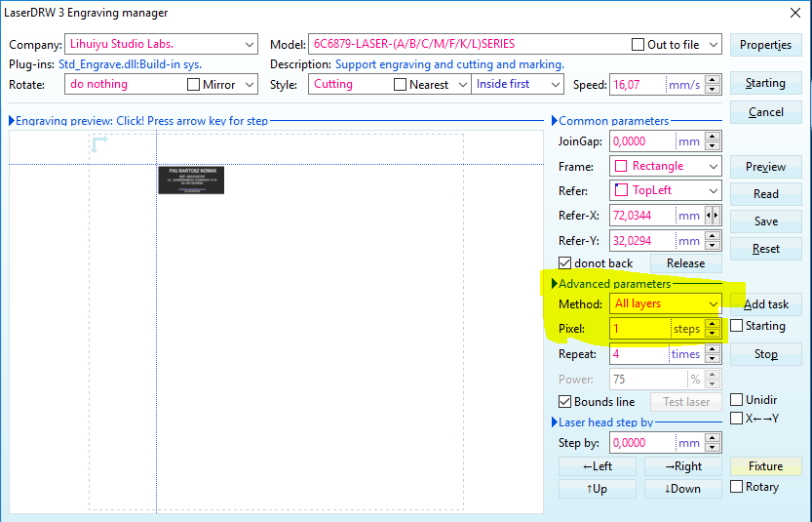Screen dimensions: 812x522
Task: Move laser head with ↑Up button
Action: [598, 489]
